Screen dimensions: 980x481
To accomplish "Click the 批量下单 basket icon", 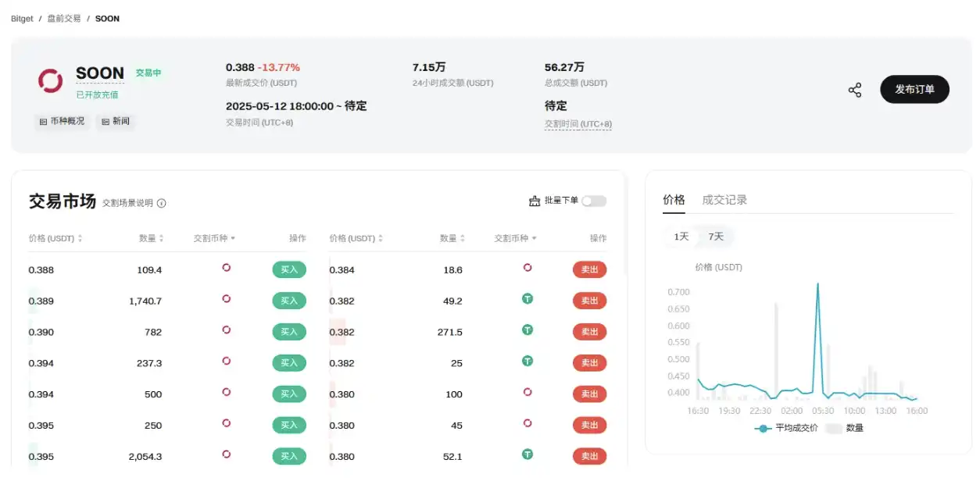I will 535,201.
